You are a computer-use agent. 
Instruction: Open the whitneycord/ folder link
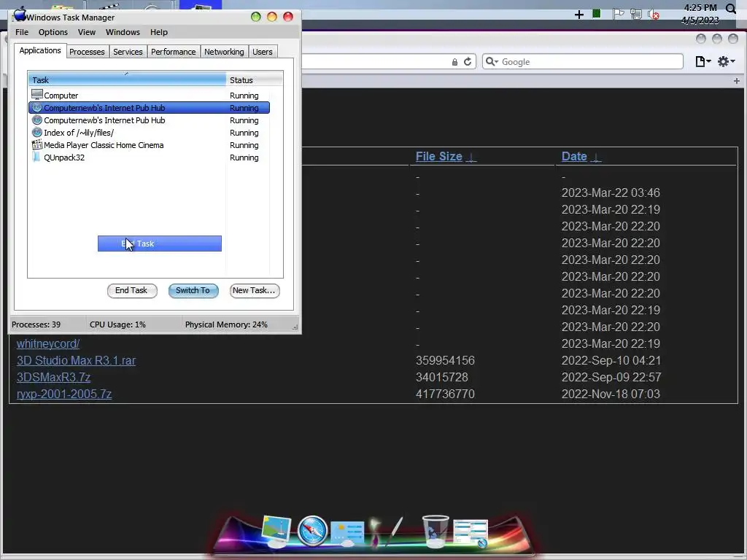tap(48, 344)
